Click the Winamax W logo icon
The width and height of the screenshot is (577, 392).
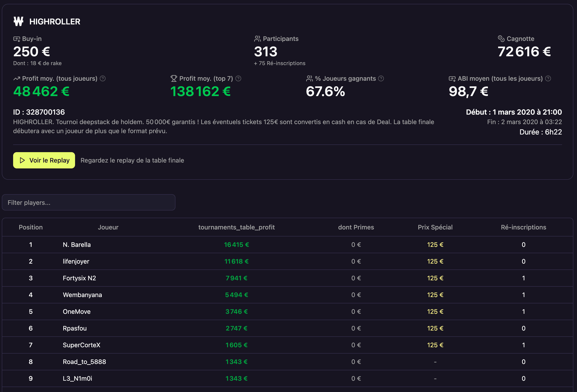pos(18,22)
